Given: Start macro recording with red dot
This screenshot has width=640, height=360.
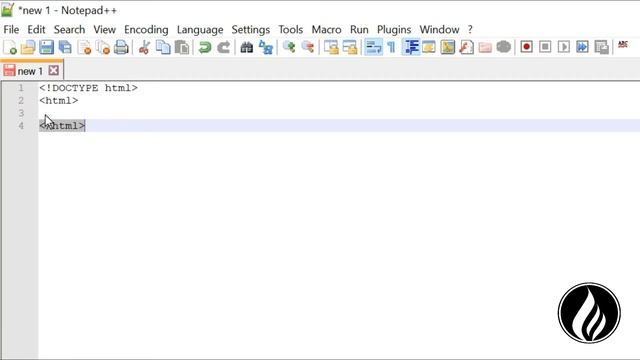Looking at the screenshot, I should coord(527,47).
